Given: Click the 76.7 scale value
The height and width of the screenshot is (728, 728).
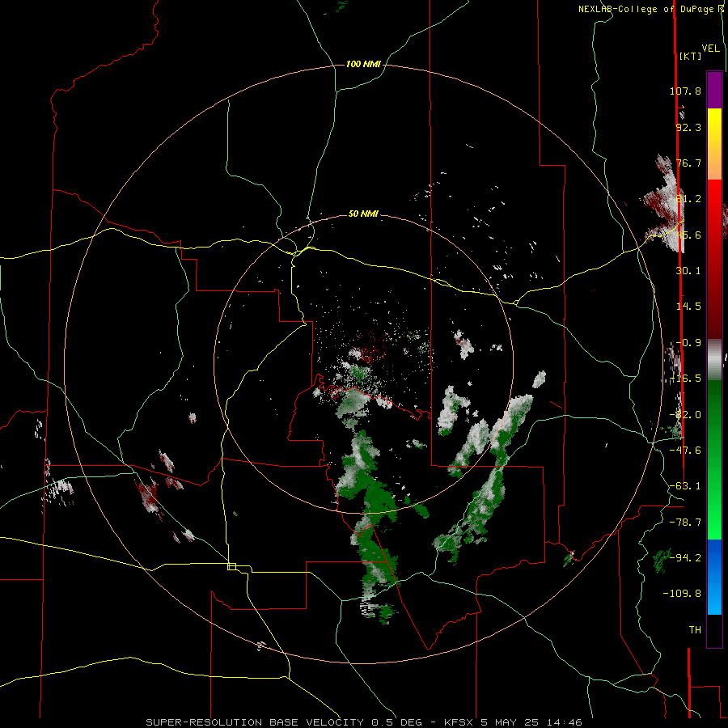Looking at the screenshot, I should (x=688, y=163).
